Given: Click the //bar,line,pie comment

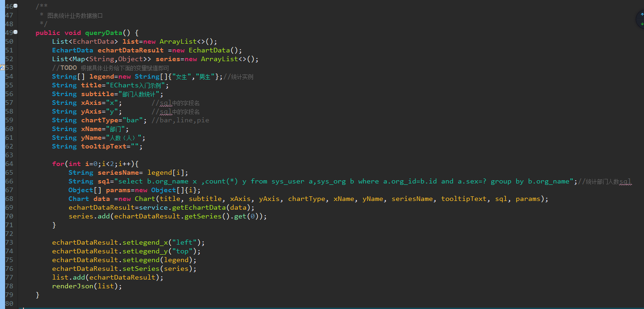Looking at the screenshot, I should pos(180,120).
